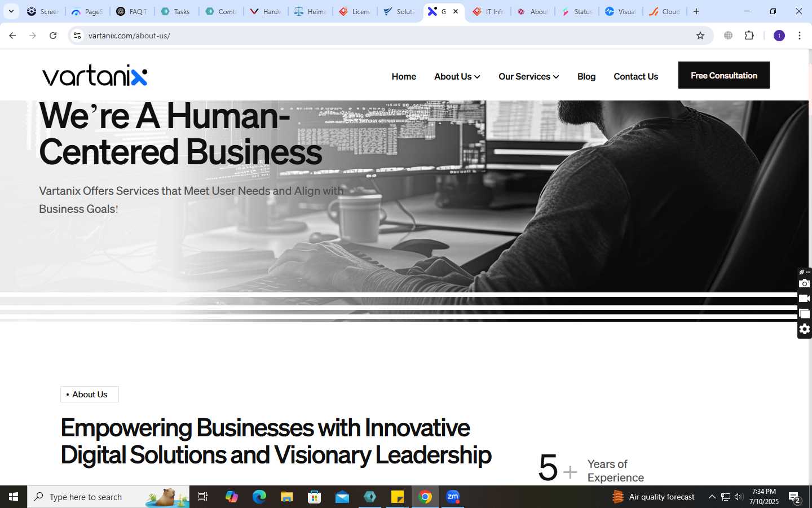This screenshot has width=812, height=508.
Task: Bookmark this page with the star icon
Action: pos(700,36)
